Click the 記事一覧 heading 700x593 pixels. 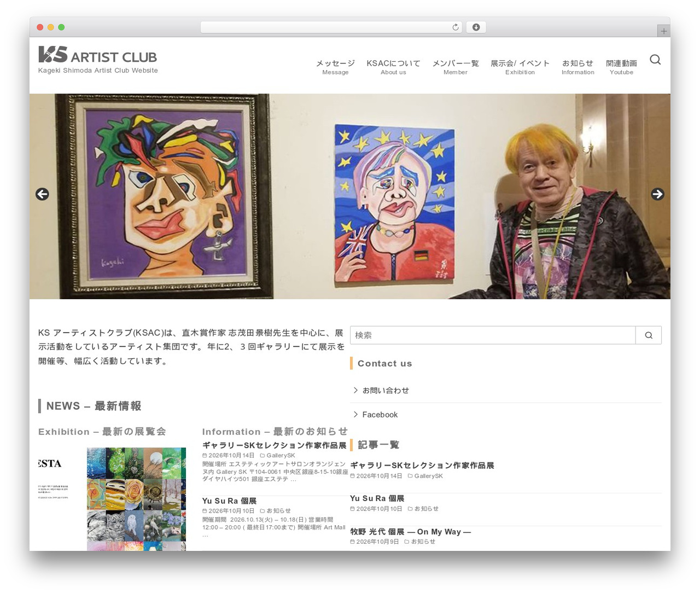pos(378,445)
